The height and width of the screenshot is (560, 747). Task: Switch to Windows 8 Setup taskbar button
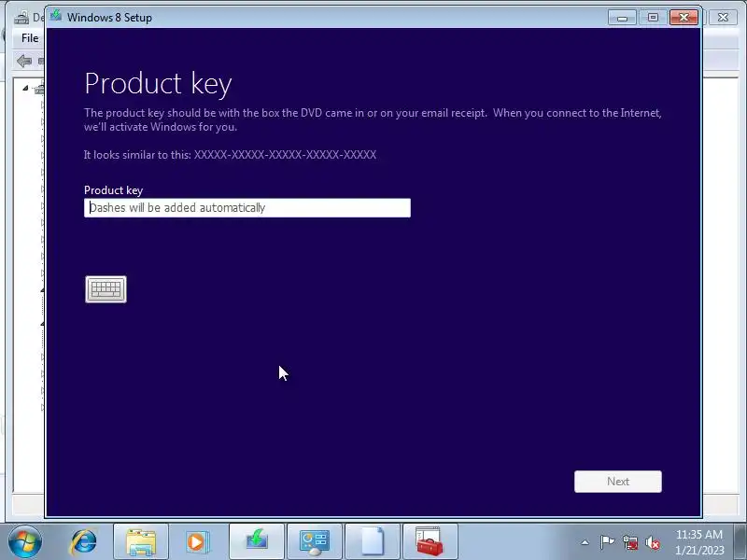257,542
